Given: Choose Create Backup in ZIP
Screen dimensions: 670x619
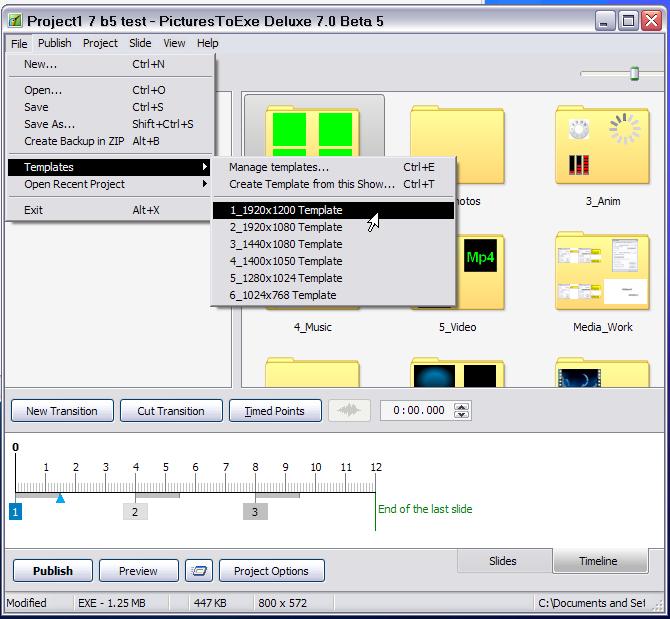Looking at the screenshot, I should 110,141.
